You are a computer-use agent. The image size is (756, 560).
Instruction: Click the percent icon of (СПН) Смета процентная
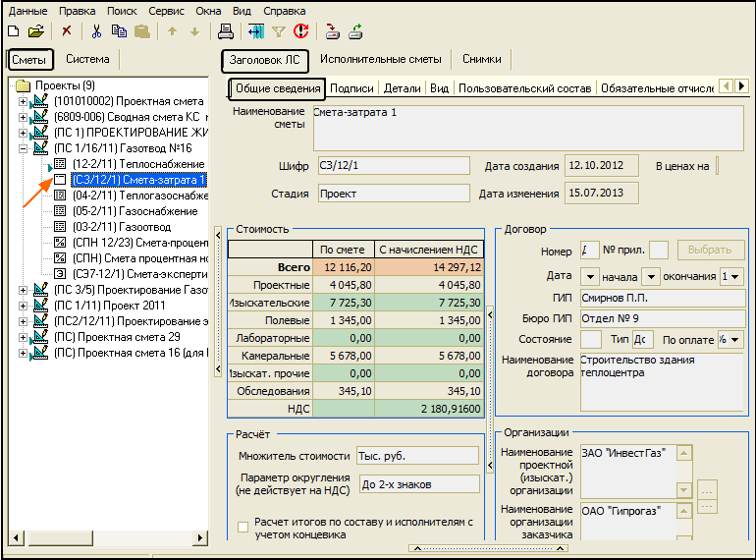pyautogui.click(x=60, y=258)
